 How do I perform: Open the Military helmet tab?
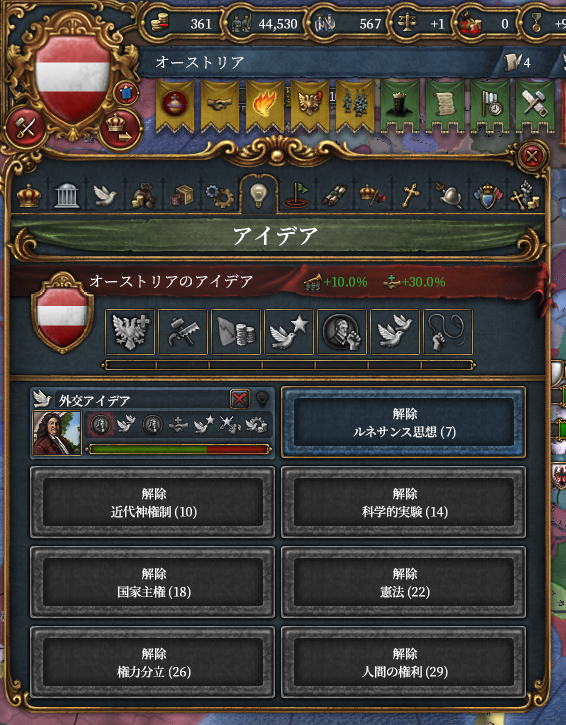coord(449,196)
